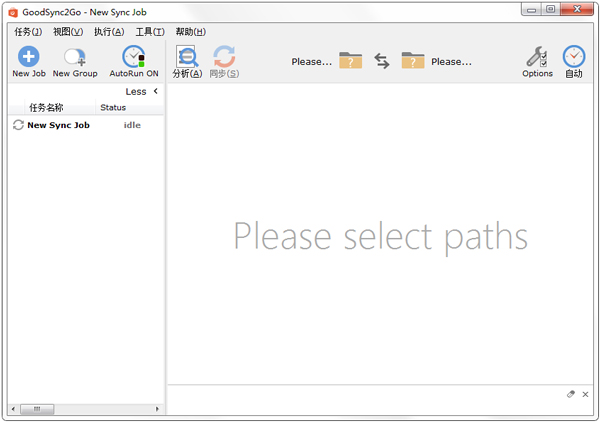Viewport: 600px width, 422px height.
Task: Click the sync icon beside New Sync Job
Action: pos(18,125)
